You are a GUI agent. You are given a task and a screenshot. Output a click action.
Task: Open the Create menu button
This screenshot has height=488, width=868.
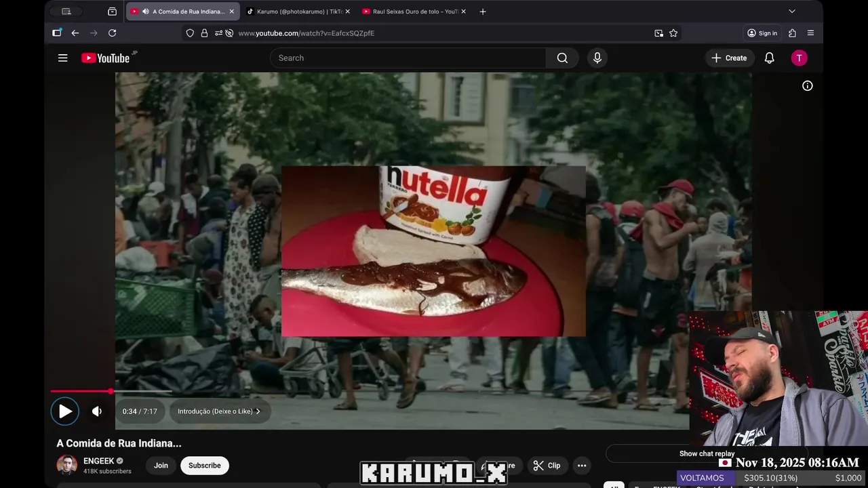tap(729, 58)
